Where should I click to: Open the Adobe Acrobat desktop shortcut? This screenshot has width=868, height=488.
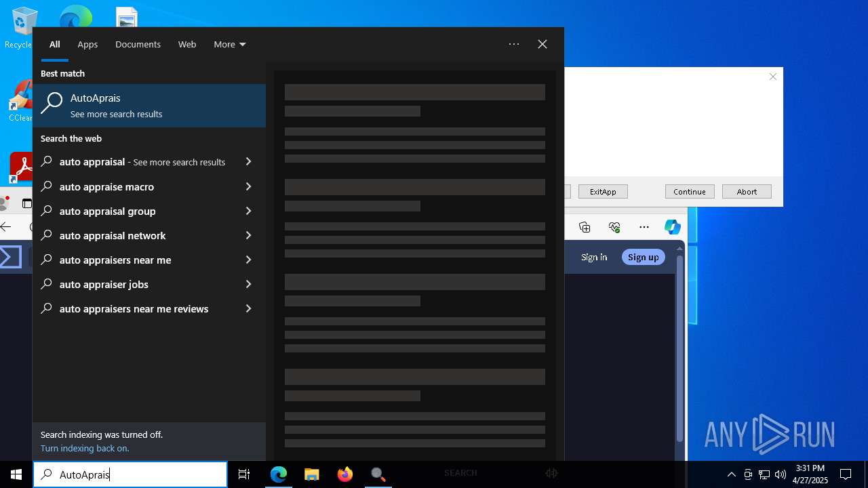coord(22,167)
